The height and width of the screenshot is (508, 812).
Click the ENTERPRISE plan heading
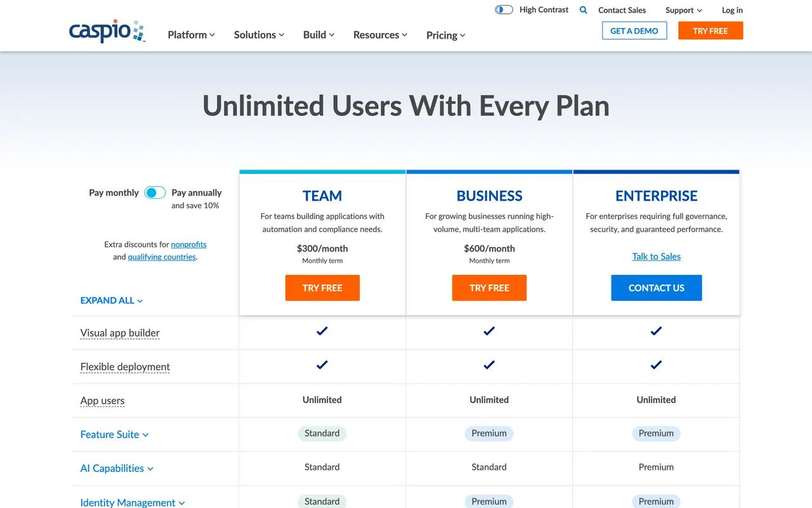(x=657, y=196)
